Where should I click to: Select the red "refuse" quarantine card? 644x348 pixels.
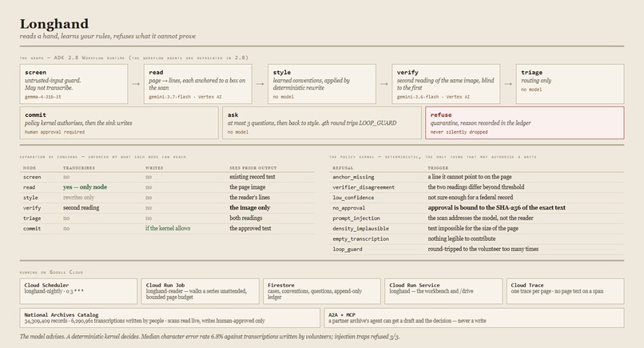[x=525, y=123]
